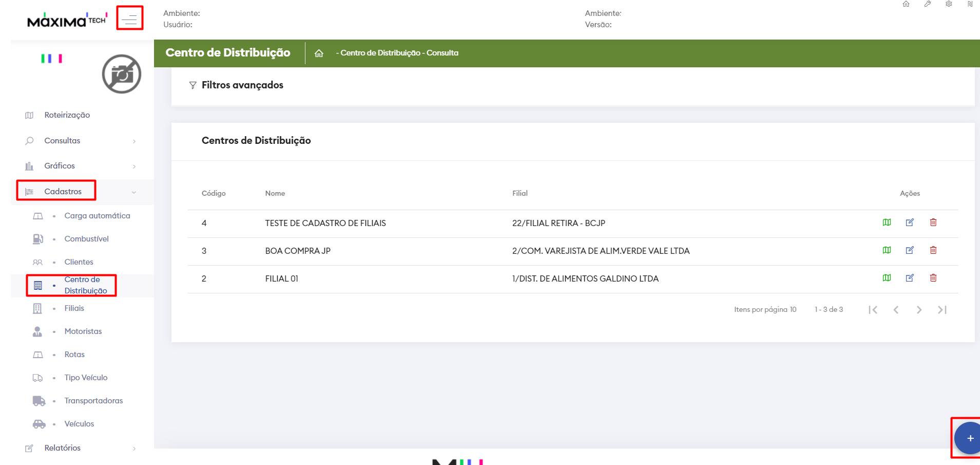Click the cell '1/DIST. DE ALIMENTOS GALDINO LTDA'
The image size is (980, 465).
[585, 278]
